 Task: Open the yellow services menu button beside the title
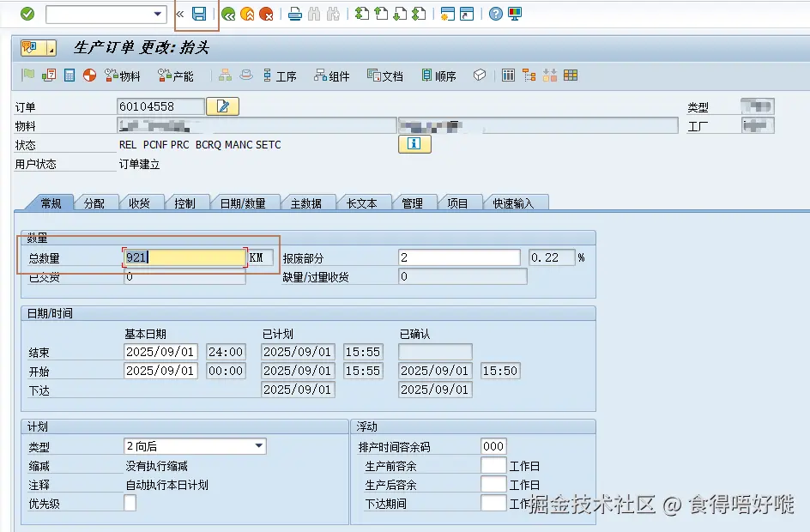tap(39, 48)
